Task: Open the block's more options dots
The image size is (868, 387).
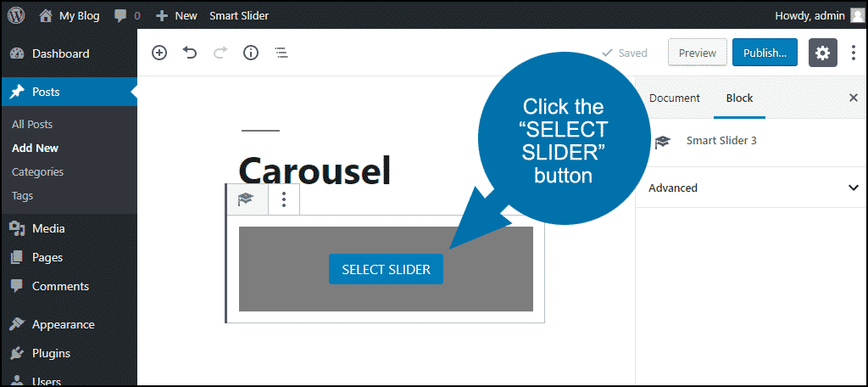Action: click(284, 199)
